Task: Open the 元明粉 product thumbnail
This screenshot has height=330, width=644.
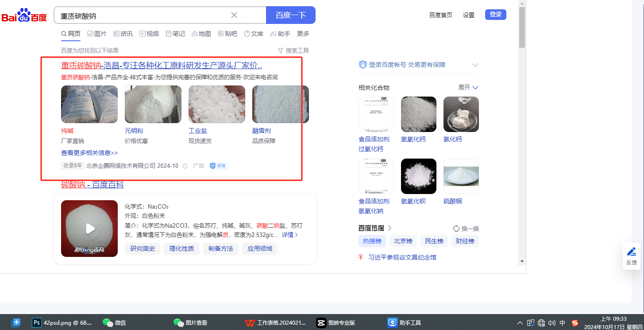Action: (153, 105)
